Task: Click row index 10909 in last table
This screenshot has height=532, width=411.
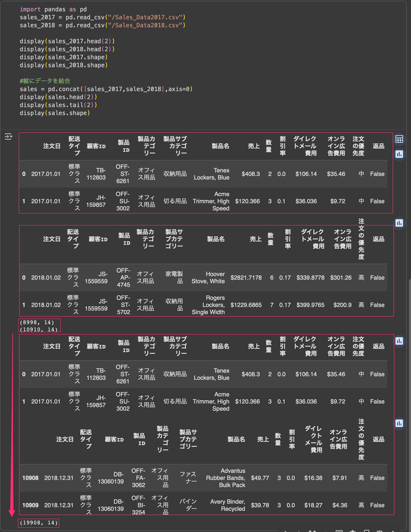Action: point(30,505)
